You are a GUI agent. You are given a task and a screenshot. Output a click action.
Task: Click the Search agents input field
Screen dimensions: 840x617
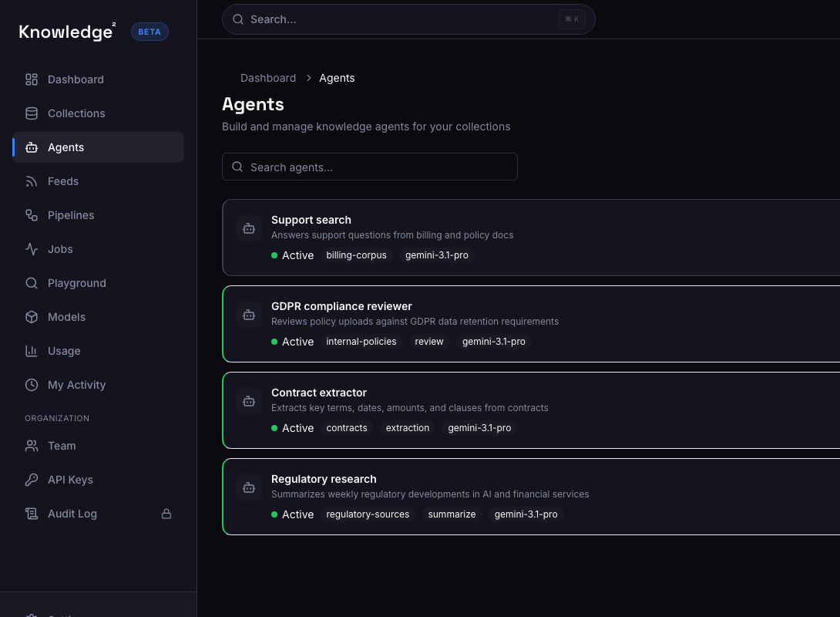(370, 167)
